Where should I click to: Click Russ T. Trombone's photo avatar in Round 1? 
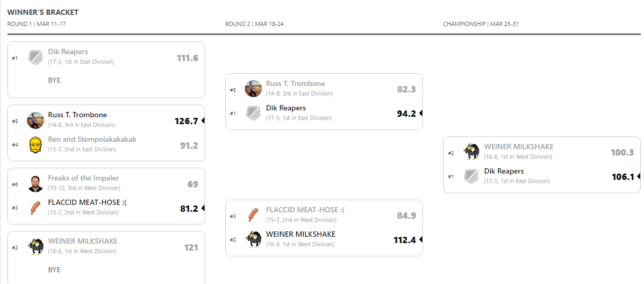(x=36, y=121)
